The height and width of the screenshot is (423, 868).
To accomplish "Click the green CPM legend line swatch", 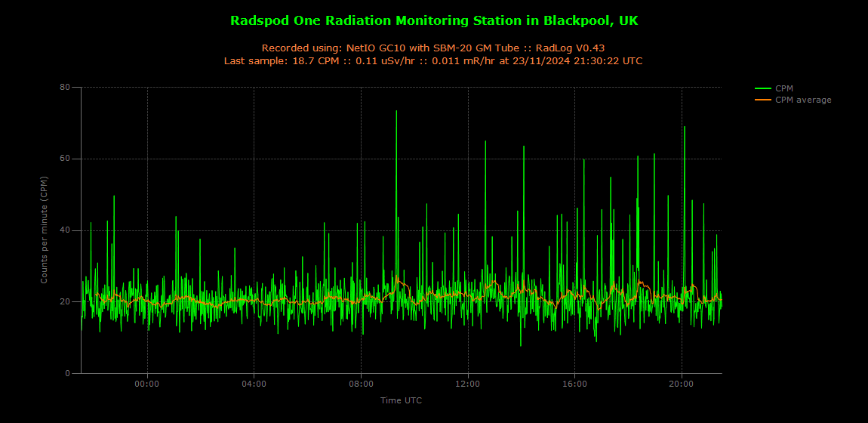I will [763, 88].
